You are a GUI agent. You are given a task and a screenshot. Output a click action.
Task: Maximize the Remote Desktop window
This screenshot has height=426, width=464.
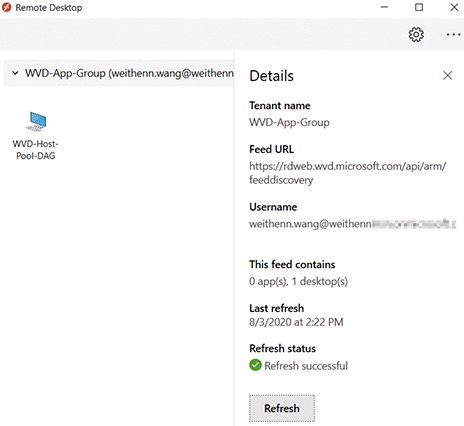coord(419,7)
